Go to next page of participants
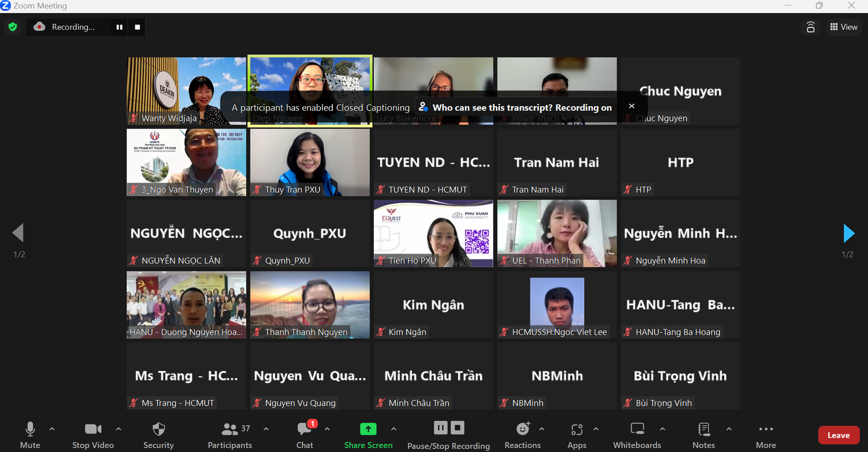Image resolution: width=868 pixels, height=452 pixels. click(849, 234)
